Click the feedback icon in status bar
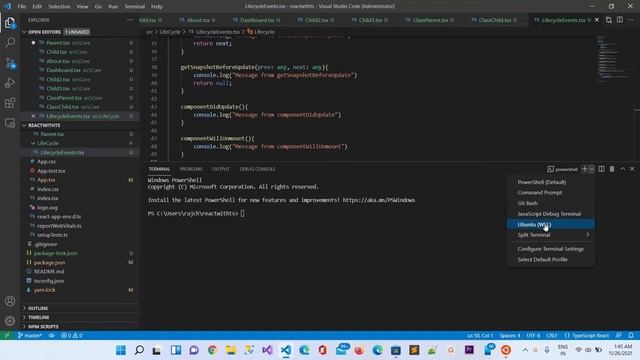 pos(619,335)
